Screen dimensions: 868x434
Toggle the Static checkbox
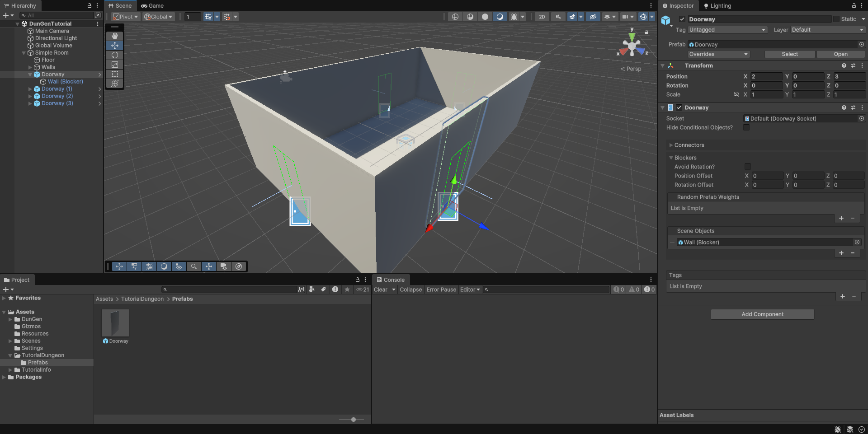pos(836,19)
